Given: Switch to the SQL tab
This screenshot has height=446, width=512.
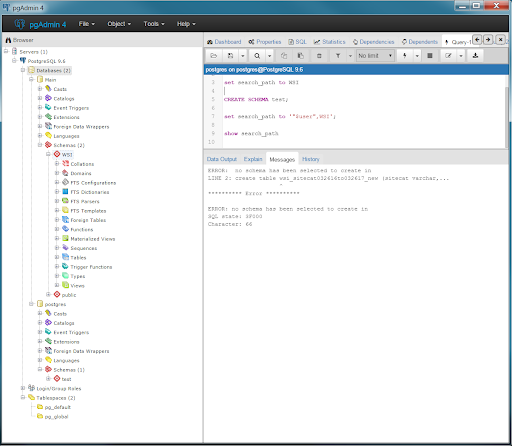Looking at the screenshot, I should click(x=297, y=42).
